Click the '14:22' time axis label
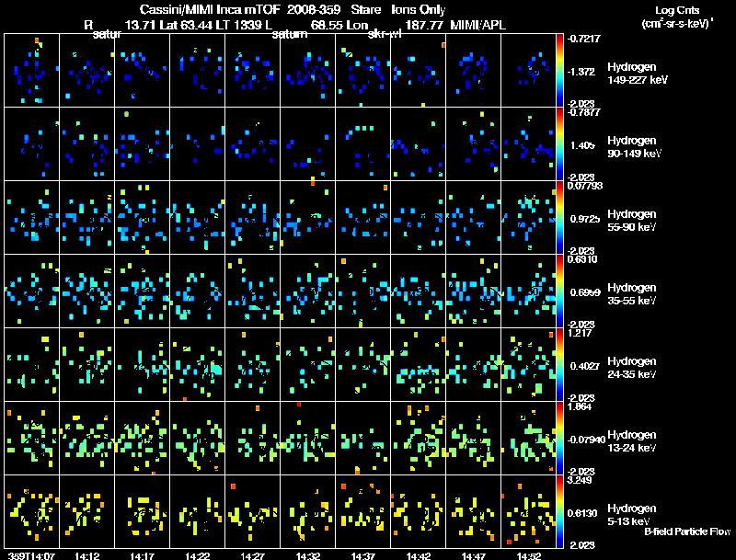Screen dimensions: 736x560 click(x=198, y=555)
